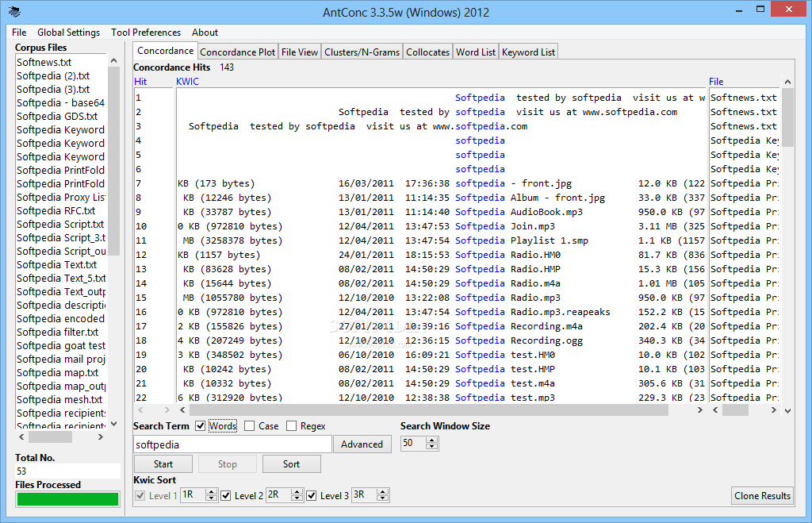Click the Total No. value field
Screen dimensions: 812x523
point(68,471)
